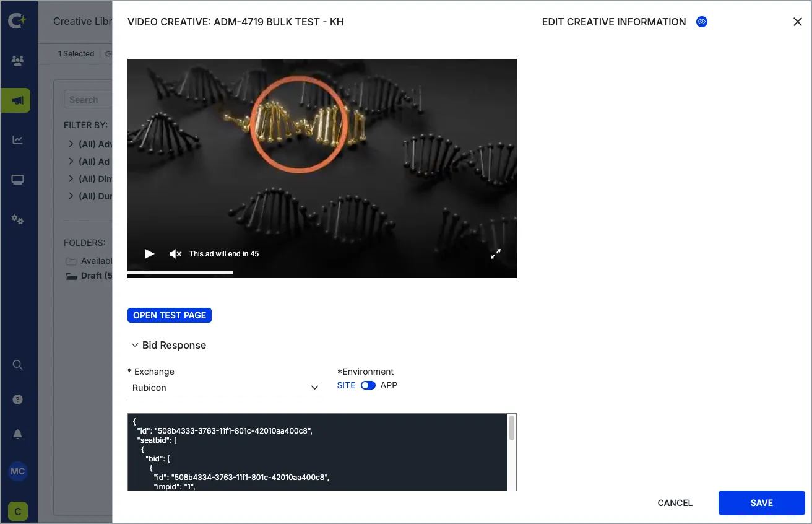The width and height of the screenshot is (812, 524).
Task: Click the APP environment label
Action: pos(389,385)
